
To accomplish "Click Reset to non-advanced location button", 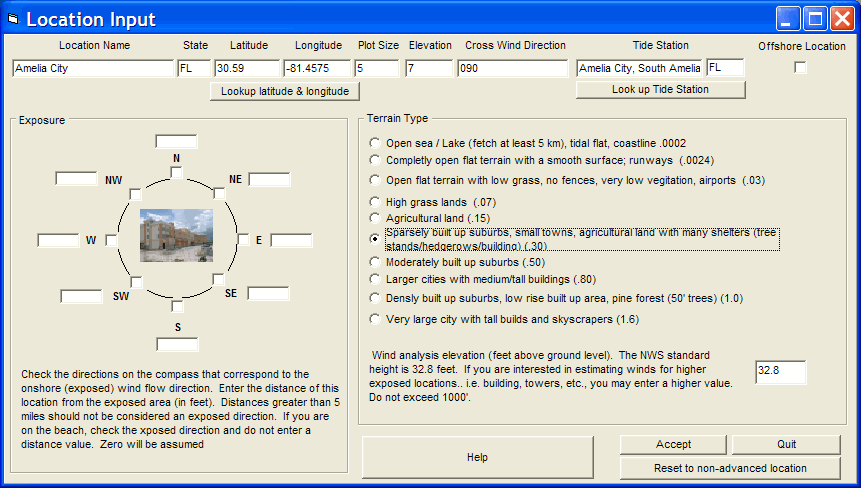I will pos(730,468).
